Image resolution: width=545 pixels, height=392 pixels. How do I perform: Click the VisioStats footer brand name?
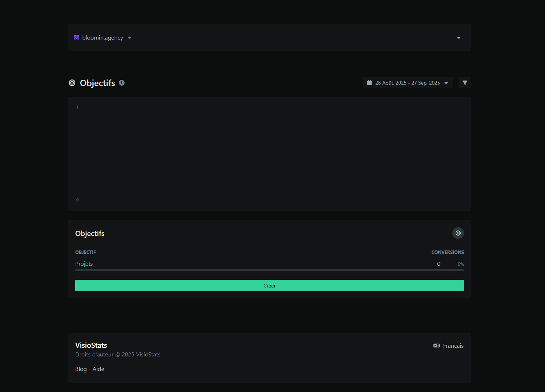pyautogui.click(x=91, y=345)
